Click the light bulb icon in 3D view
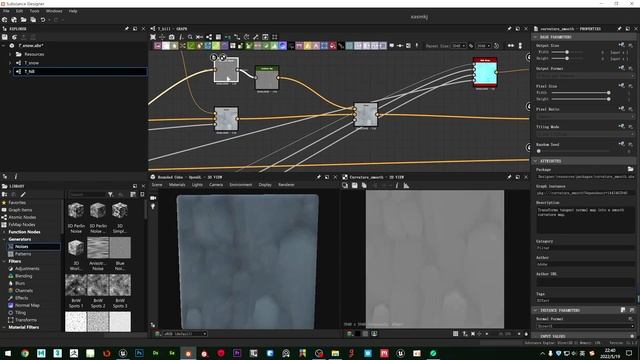Viewport: 640px width, 360px height. click(153, 207)
